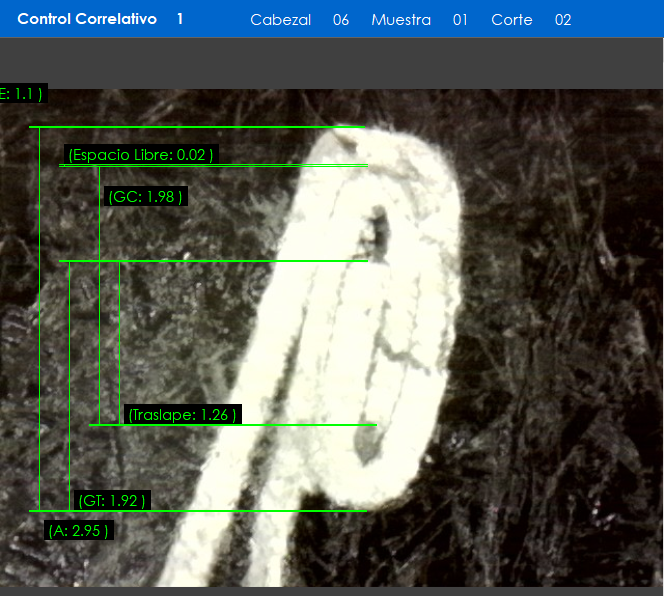Image resolution: width=664 pixels, height=596 pixels.
Task: Select the Traslape: 1.26 measurement label
Action: tap(183, 415)
